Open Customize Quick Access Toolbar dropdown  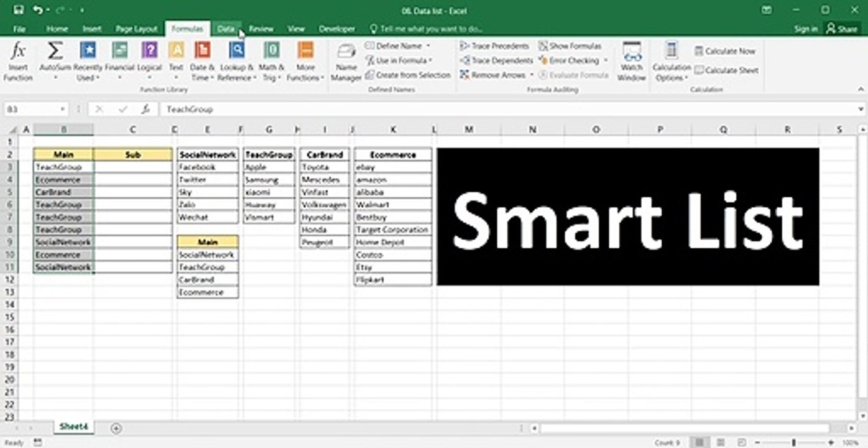pyautogui.click(x=82, y=10)
